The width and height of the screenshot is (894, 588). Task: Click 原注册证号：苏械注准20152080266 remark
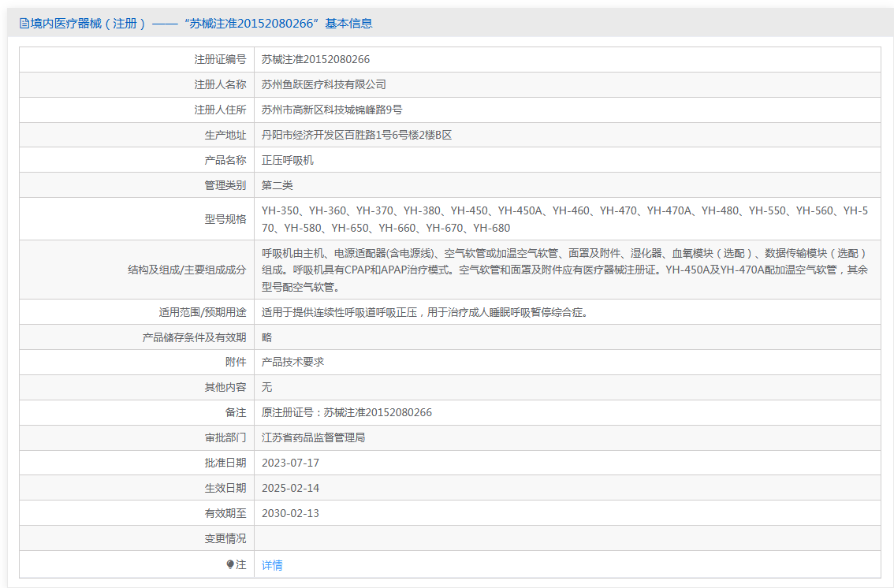click(x=347, y=412)
